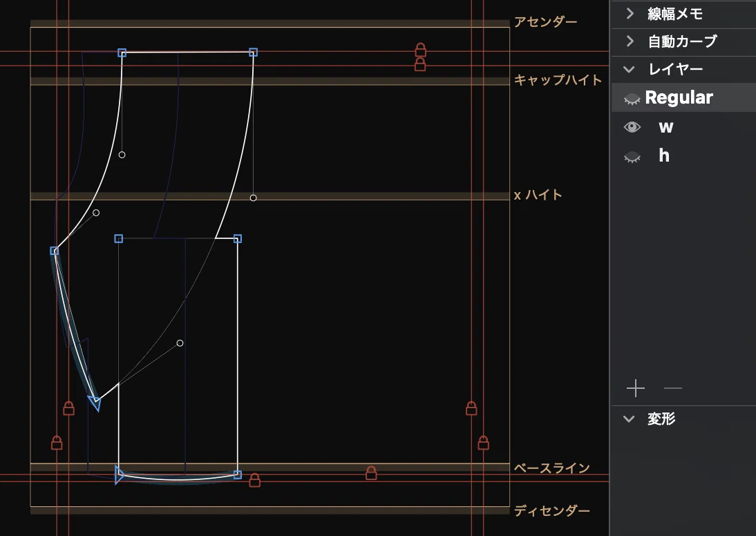Viewport: 756px width, 536px height.
Task: Hide the w layer using its eye icon
Action: (632, 127)
